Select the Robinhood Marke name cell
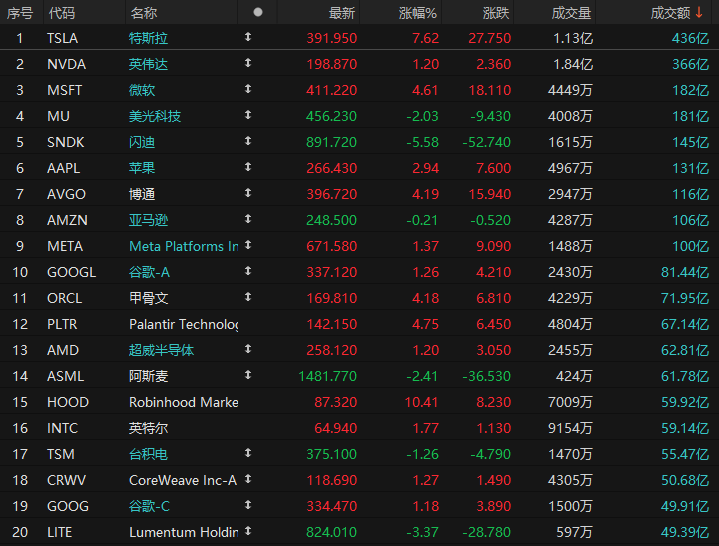 (x=183, y=402)
